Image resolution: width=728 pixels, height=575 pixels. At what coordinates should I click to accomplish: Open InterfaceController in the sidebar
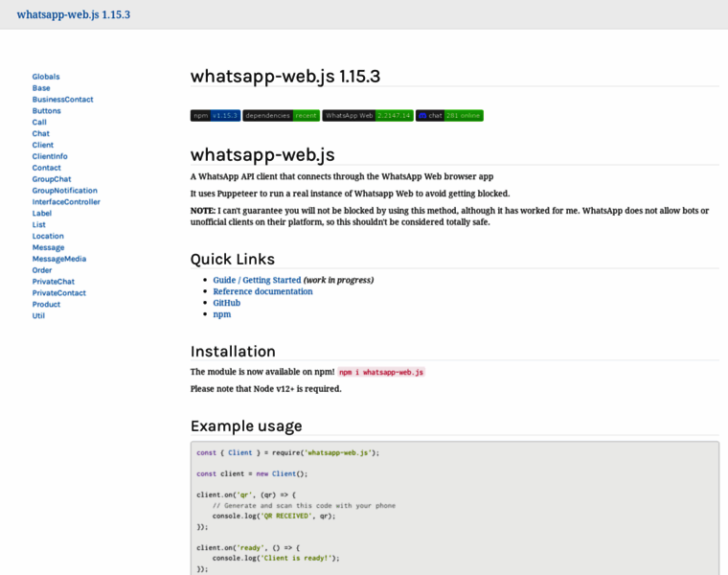click(x=66, y=202)
